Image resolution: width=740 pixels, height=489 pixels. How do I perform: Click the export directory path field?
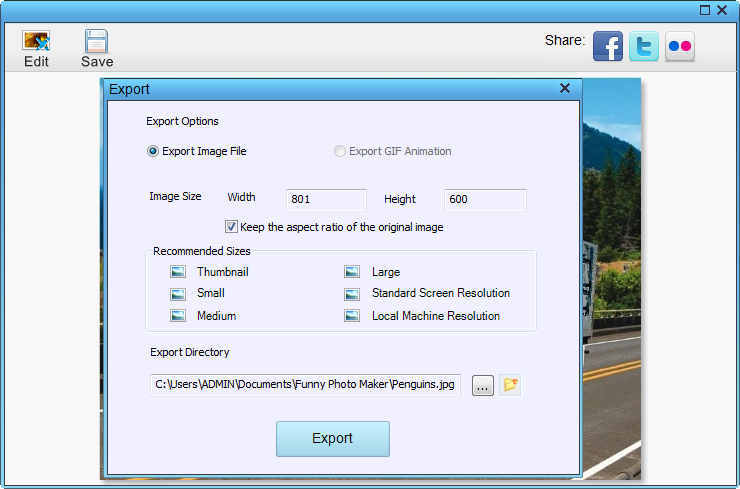305,385
